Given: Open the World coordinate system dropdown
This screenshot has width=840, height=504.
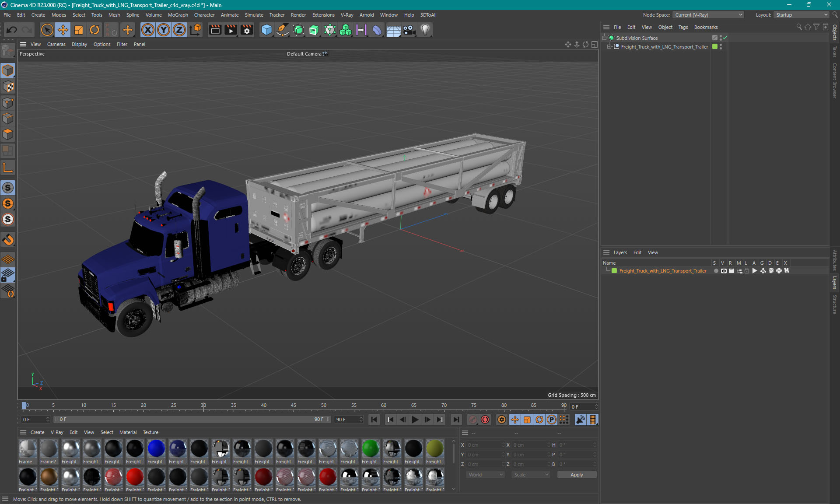Looking at the screenshot, I should 485,475.
